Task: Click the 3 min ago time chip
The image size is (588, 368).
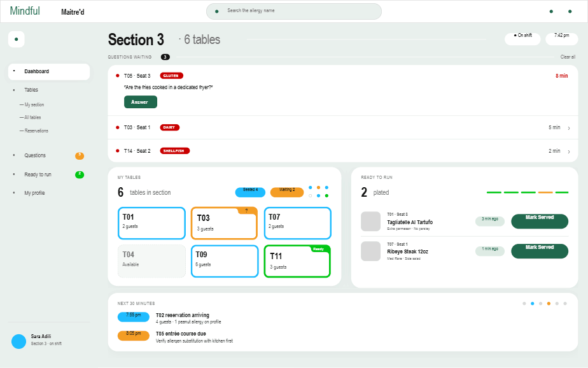Action: coord(490,221)
